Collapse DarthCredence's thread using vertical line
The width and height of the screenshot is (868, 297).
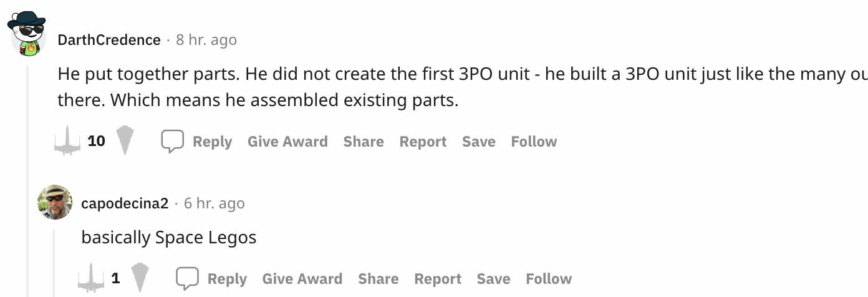(x=27, y=181)
